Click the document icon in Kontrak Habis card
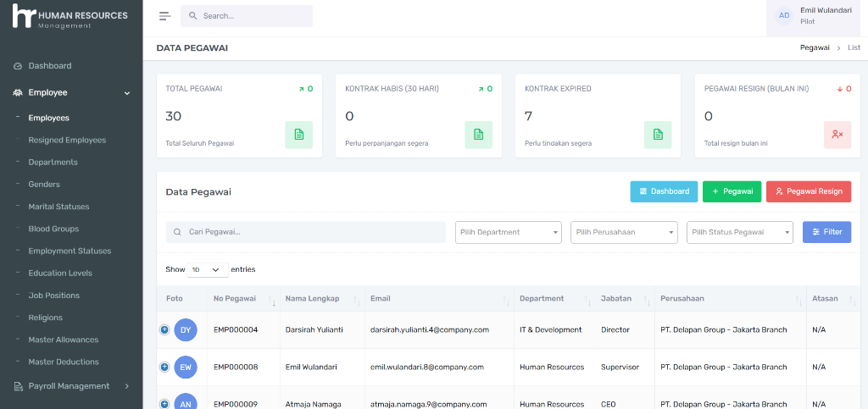 coord(478,135)
